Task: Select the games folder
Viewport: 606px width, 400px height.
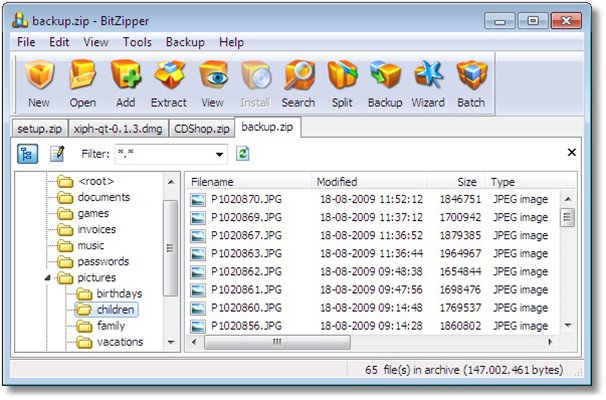Action: [93, 213]
